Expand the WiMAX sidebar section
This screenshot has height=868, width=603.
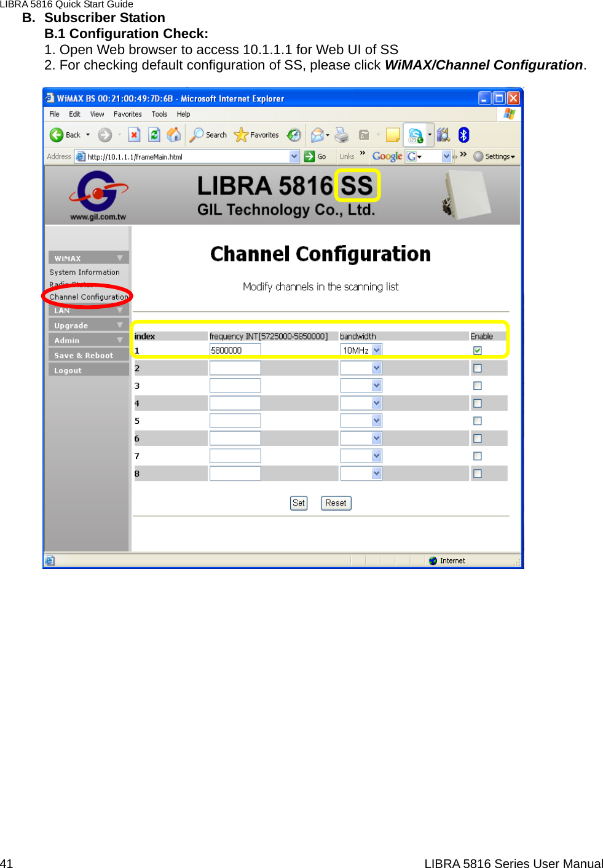click(x=88, y=258)
